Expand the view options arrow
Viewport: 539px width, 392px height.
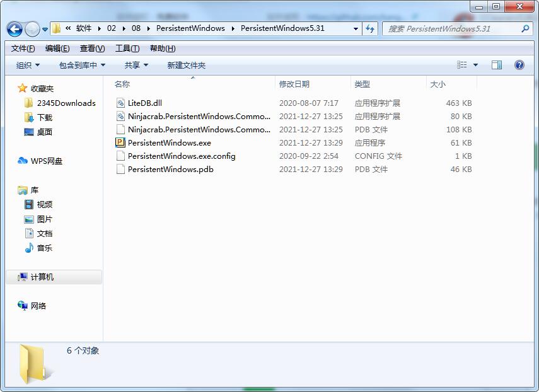(x=476, y=65)
